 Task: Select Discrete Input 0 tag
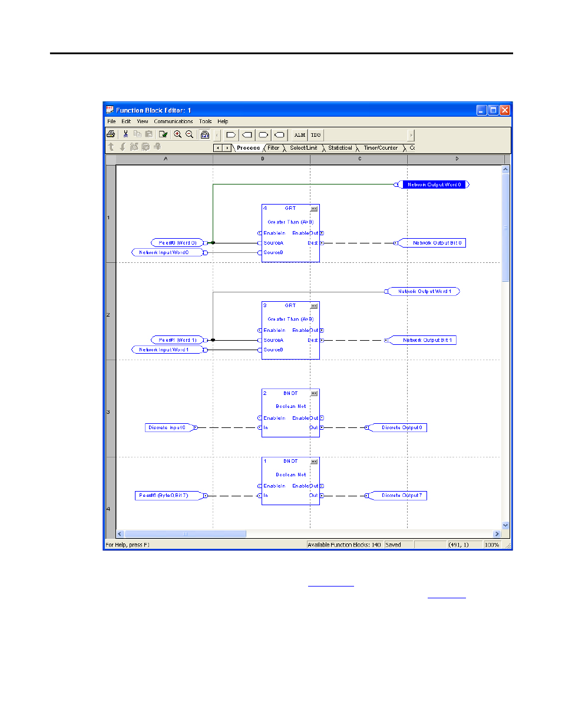click(170, 427)
